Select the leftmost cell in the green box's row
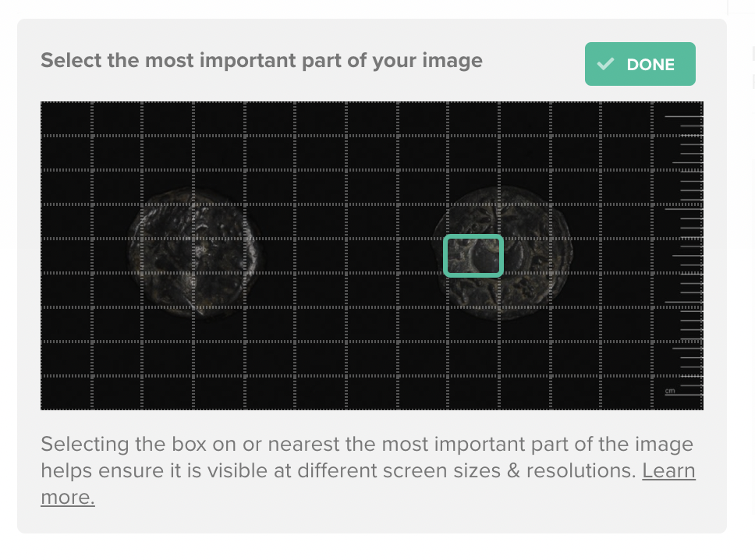755x560 pixels. [66, 256]
